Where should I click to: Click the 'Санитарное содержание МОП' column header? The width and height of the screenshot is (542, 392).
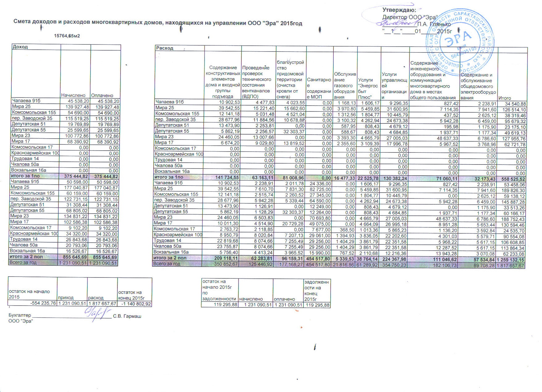point(319,88)
